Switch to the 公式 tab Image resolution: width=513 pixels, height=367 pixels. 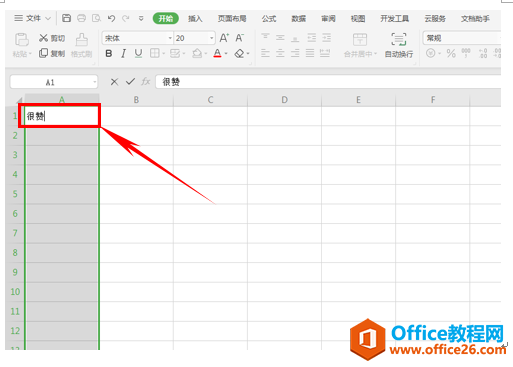pyautogui.click(x=269, y=18)
